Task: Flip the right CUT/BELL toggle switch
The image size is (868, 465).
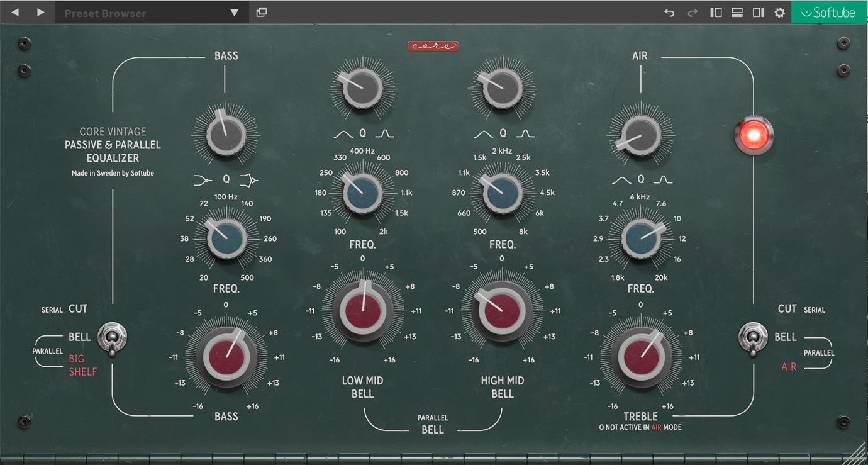Action: coord(753,339)
